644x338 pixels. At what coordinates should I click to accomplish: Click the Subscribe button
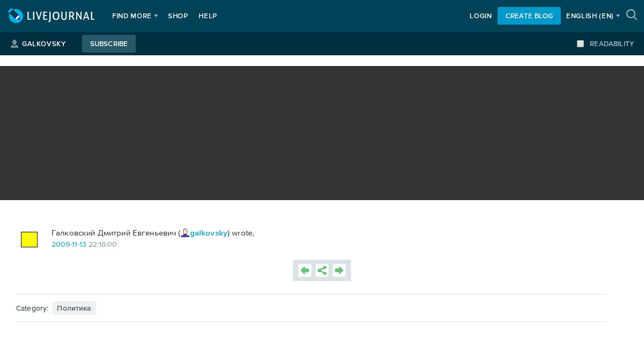coord(109,44)
